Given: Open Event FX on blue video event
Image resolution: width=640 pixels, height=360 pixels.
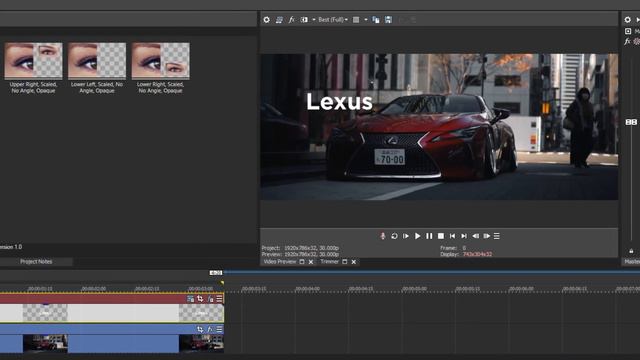Looking at the screenshot, I should click(210, 329).
